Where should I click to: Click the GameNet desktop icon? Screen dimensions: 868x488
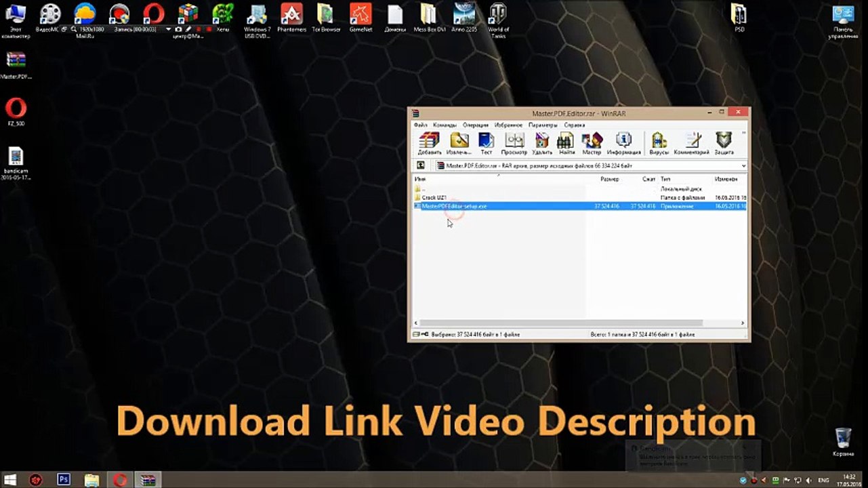360,18
